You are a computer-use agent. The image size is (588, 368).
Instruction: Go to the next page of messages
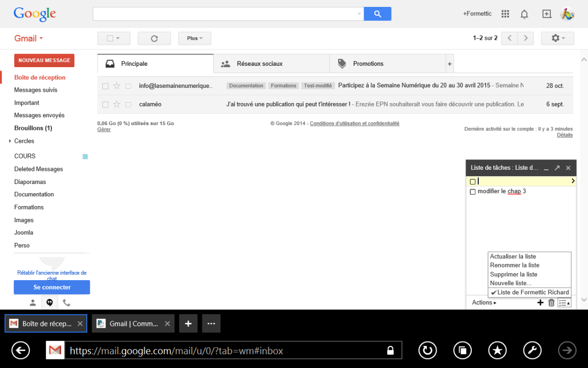click(526, 38)
